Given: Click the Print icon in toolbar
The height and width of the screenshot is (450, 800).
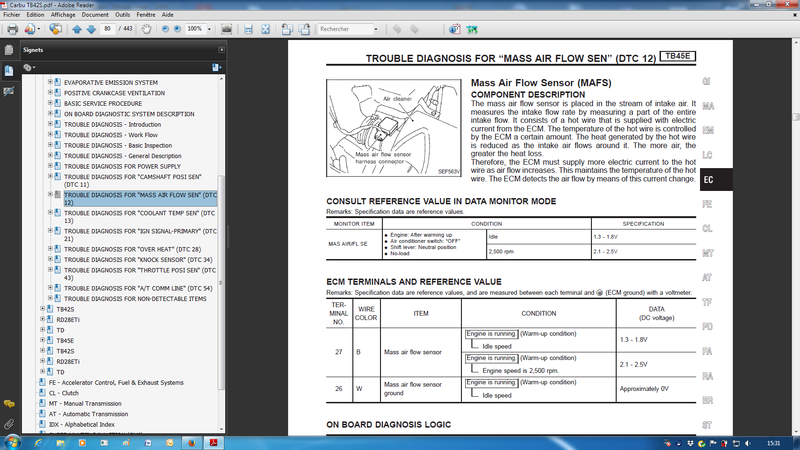Looking at the screenshot, I should click(11, 29).
